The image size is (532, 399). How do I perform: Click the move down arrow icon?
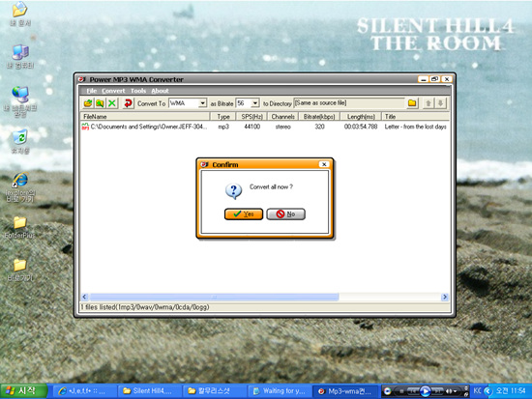click(x=440, y=103)
